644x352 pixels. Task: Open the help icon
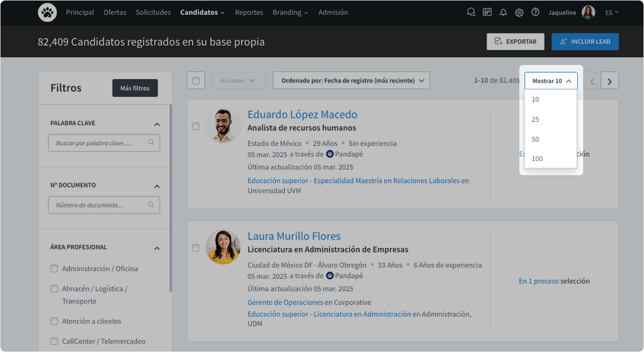click(535, 12)
